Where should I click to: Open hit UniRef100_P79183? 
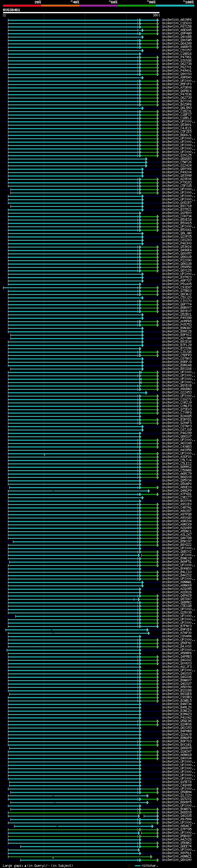pos(177,182)
